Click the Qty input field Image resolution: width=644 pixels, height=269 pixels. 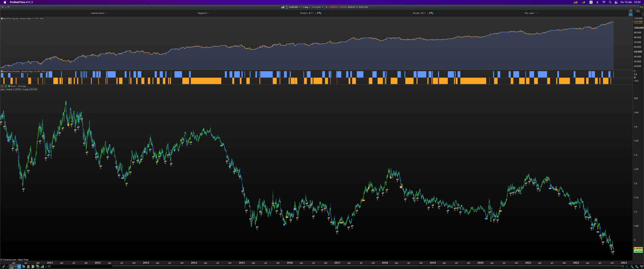pos(638,14)
